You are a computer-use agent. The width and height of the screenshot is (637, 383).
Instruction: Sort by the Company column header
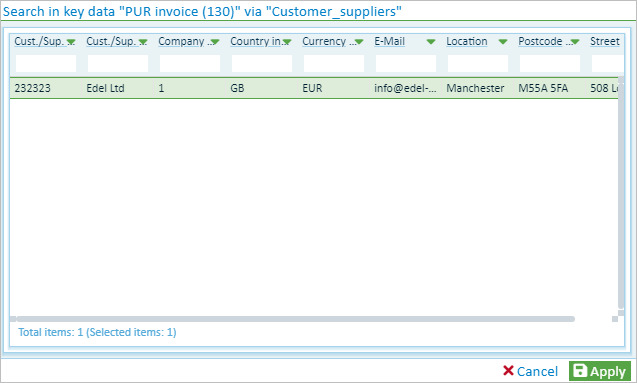(x=182, y=41)
